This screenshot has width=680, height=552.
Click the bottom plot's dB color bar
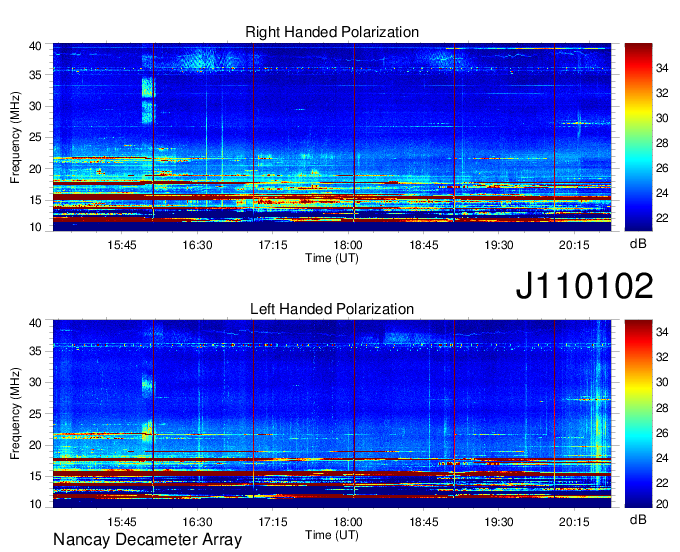(638, 414)
